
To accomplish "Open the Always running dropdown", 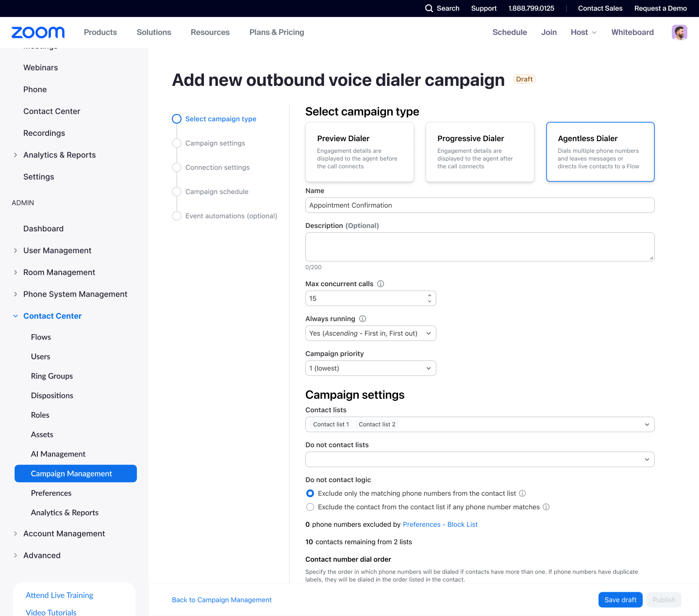I will pos(371,333).
